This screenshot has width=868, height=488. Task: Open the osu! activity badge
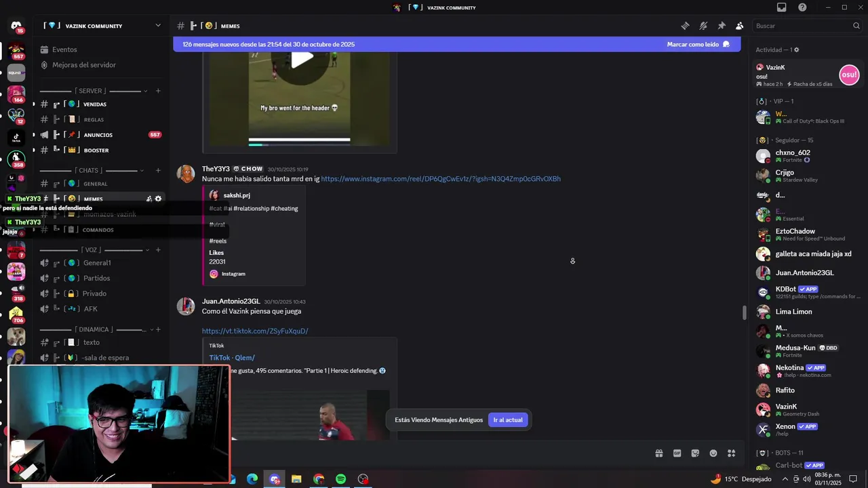[849, 75]
